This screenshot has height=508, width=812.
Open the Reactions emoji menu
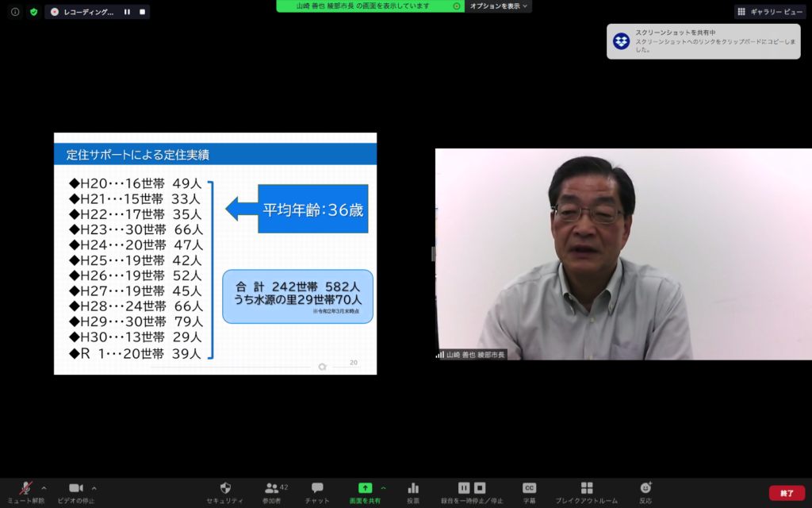pos(645,488)
